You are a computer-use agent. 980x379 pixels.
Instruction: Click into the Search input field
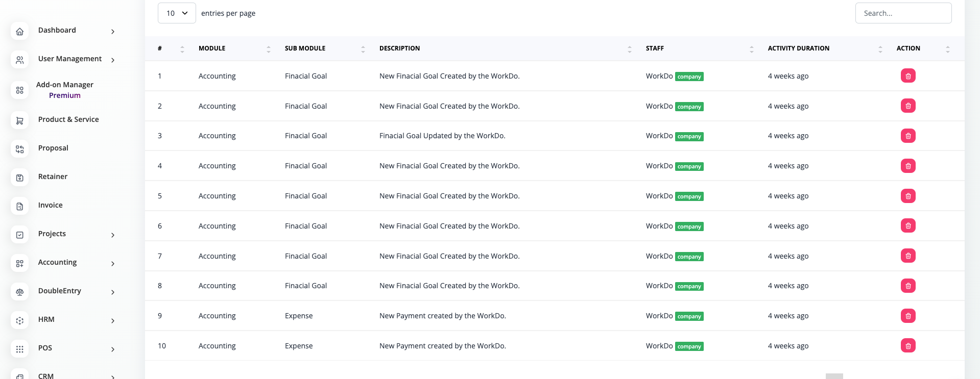coord(903,13)
